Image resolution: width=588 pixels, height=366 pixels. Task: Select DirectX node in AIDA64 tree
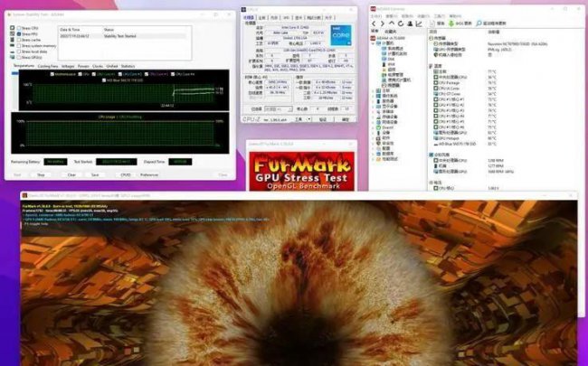click(x=384, y=127)
